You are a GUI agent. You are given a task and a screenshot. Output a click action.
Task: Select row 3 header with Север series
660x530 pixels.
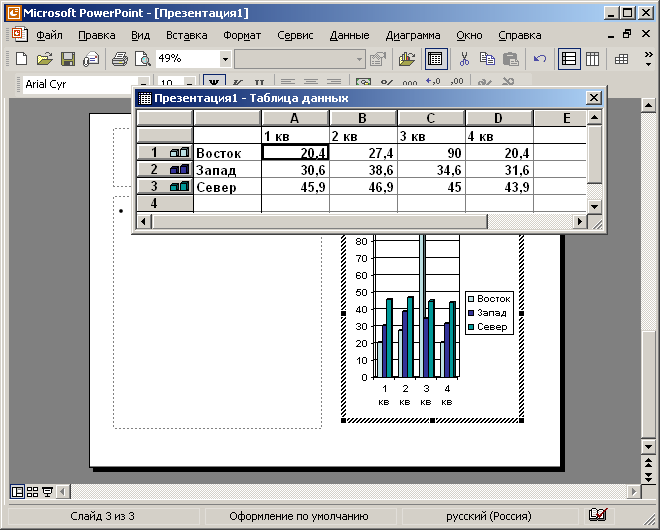click(x=165, y=186)
